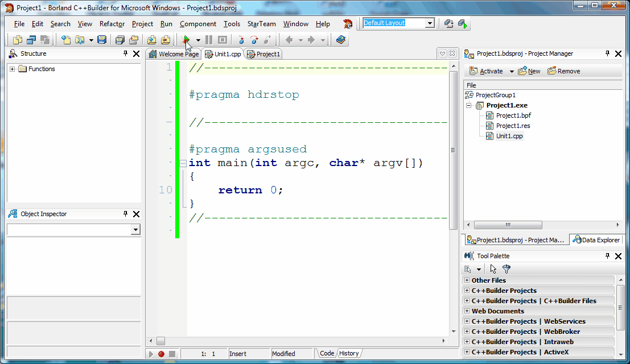The width and height of the screenshot is (630, 364).
Task: Switch to the History view tab
Action: tap(349, 354)
